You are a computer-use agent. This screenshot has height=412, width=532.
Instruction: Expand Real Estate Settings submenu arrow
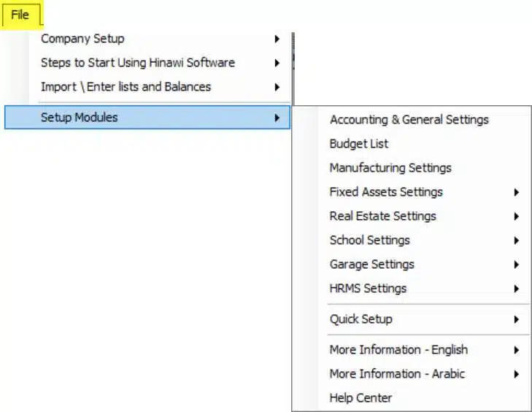(x=516, y=216)
